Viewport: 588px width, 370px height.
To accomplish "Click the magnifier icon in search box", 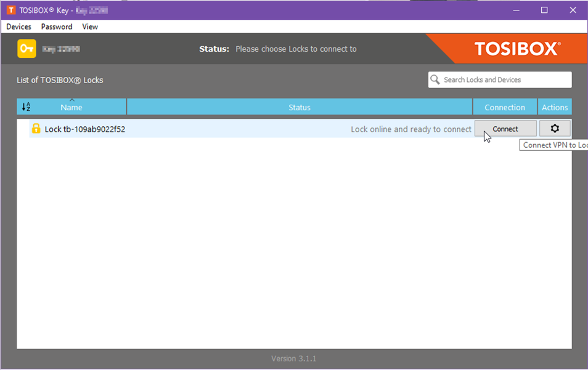I will click(x=435, y=79).
